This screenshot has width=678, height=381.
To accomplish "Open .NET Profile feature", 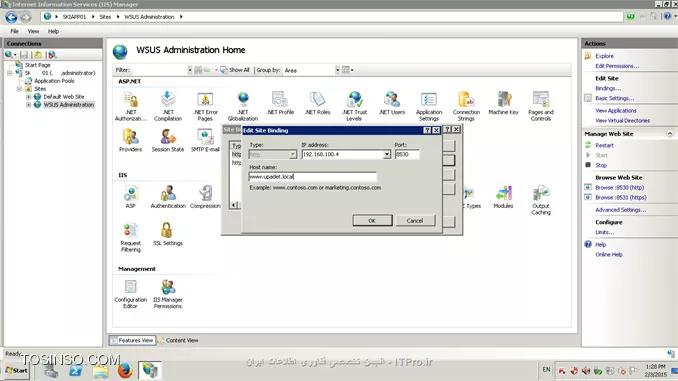I will click(280, 103).
